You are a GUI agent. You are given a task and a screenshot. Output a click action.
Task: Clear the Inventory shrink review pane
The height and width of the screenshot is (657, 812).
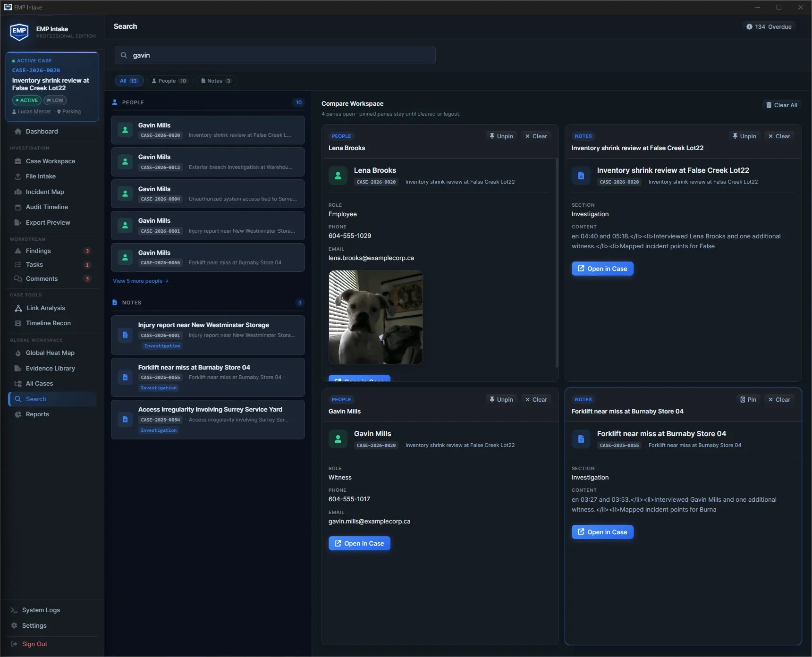(x=779, y=136)
